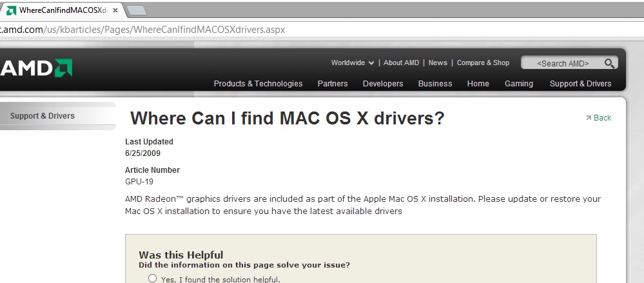
Task: Visit the Compare & Shop link
Action: coord(483,63)
